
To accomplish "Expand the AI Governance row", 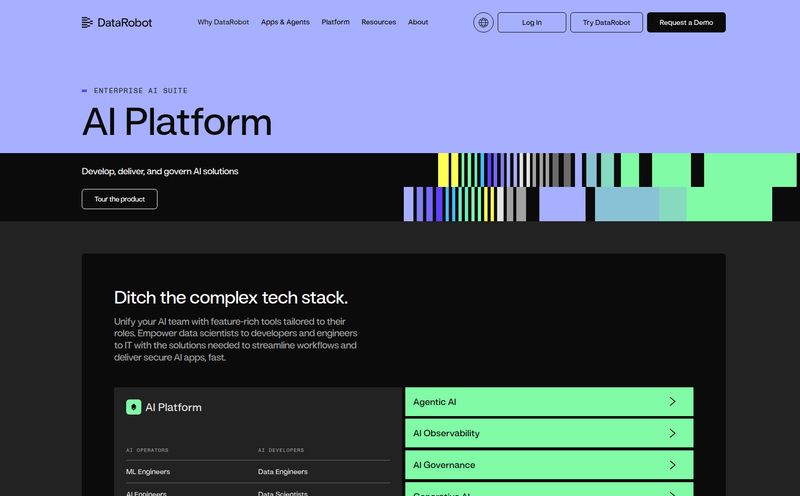I will pos(549,465).
